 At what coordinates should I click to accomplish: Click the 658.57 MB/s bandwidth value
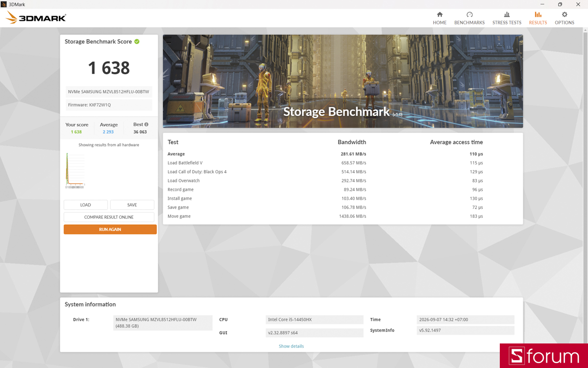tap(354, 163)
